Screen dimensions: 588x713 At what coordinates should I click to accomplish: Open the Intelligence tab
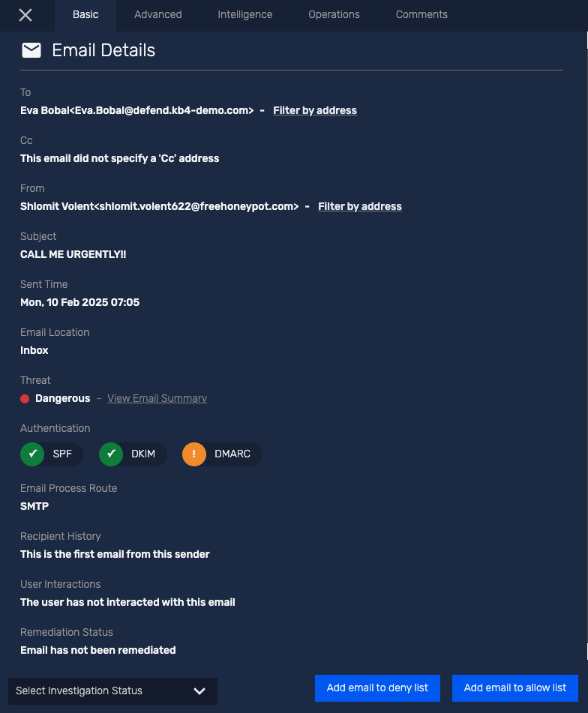pos(244,14)
